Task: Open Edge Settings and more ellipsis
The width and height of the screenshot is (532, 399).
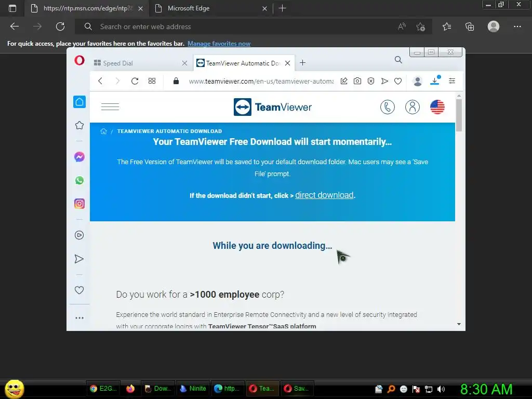Action: (517, 26)
